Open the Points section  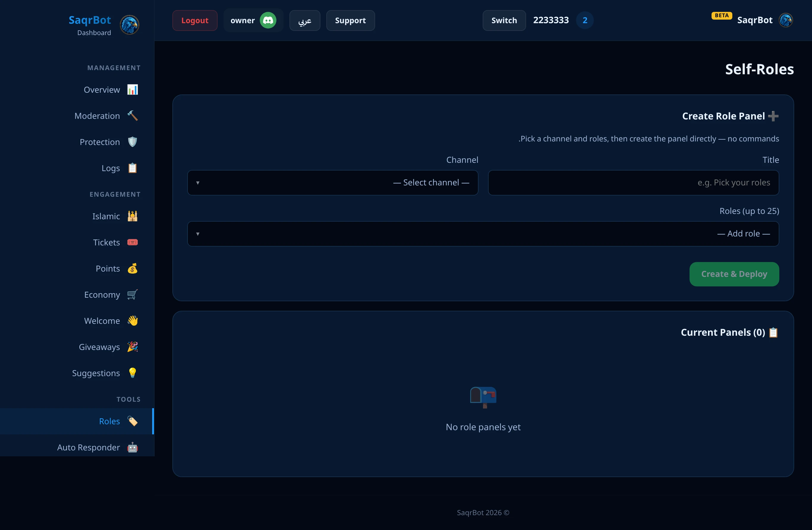click(x=77, y=269)
